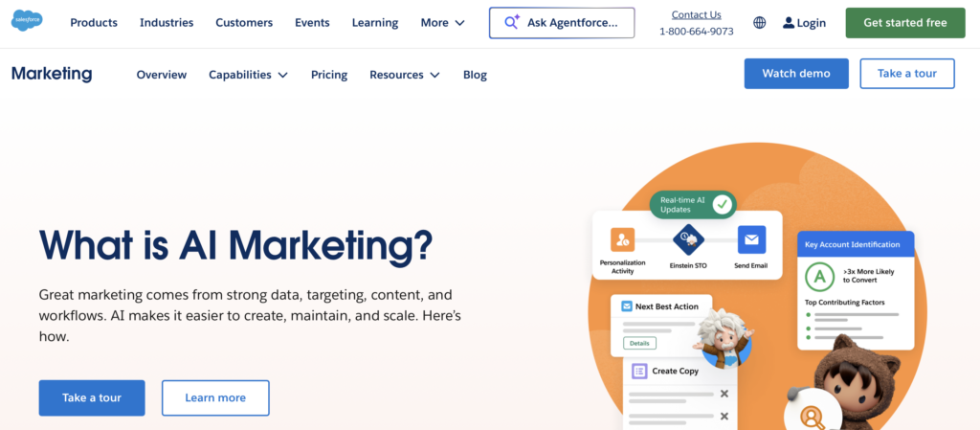Open the globe language selector
The image size is (980, 430).
tap(759, 23)
